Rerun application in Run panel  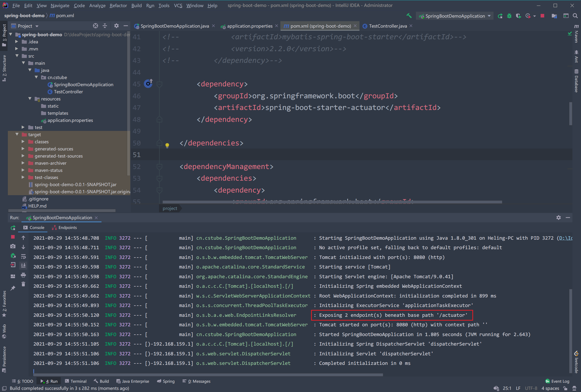(13, 228)
